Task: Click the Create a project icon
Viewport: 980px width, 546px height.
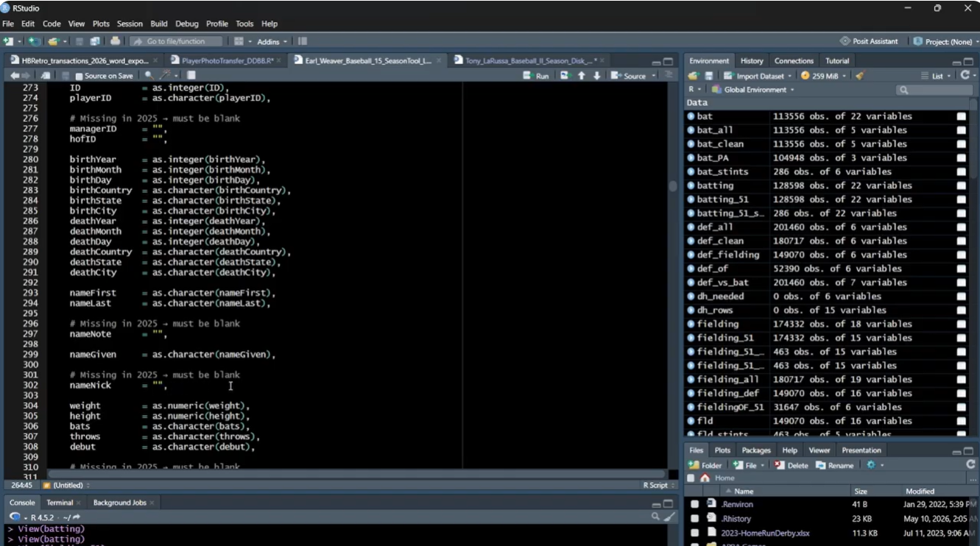Action: coord(33,41)
